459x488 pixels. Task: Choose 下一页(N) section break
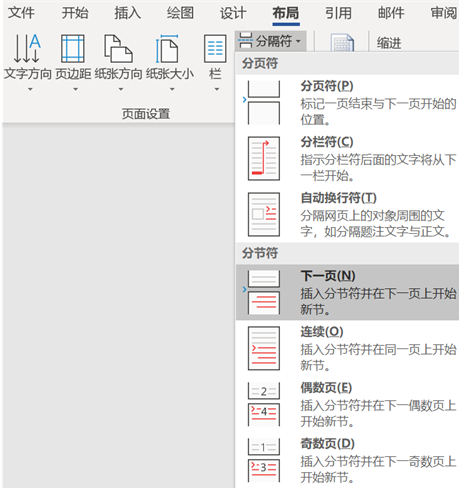click(347, 292)
